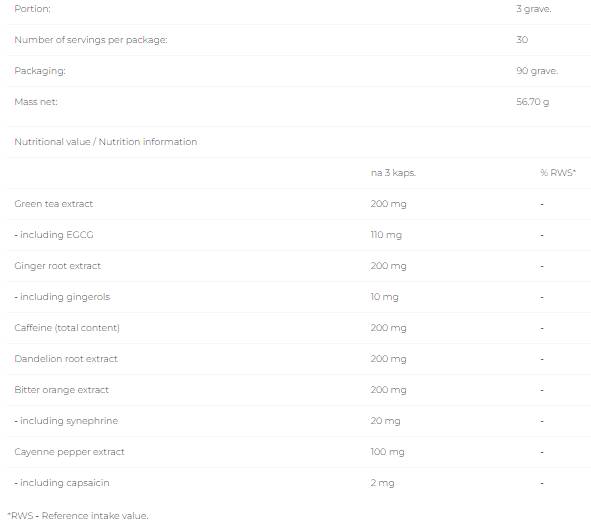Click the Packaging value 90 grave.
Viewport: 591px width, 530px height.
537,71
